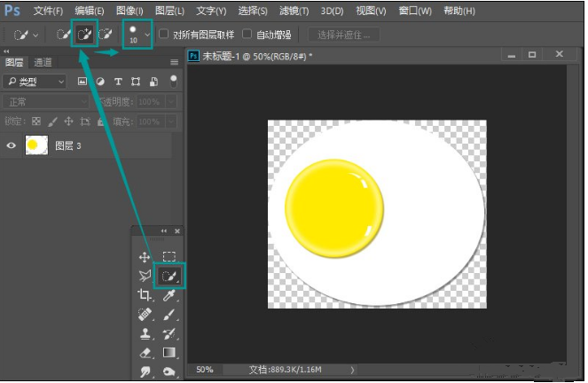Select the Rectangular Marquee tool
The image size is (588, 383).
pos(169,256)
